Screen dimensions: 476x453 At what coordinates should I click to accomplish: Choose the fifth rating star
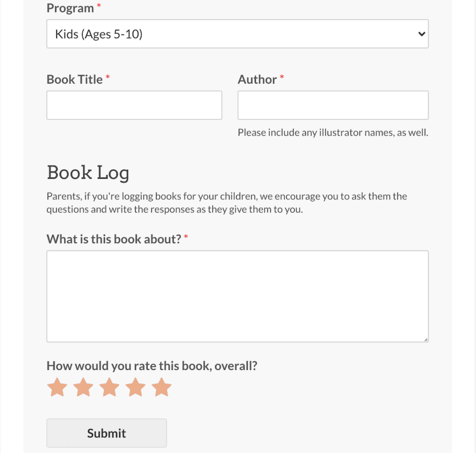[x=161, y=387]
